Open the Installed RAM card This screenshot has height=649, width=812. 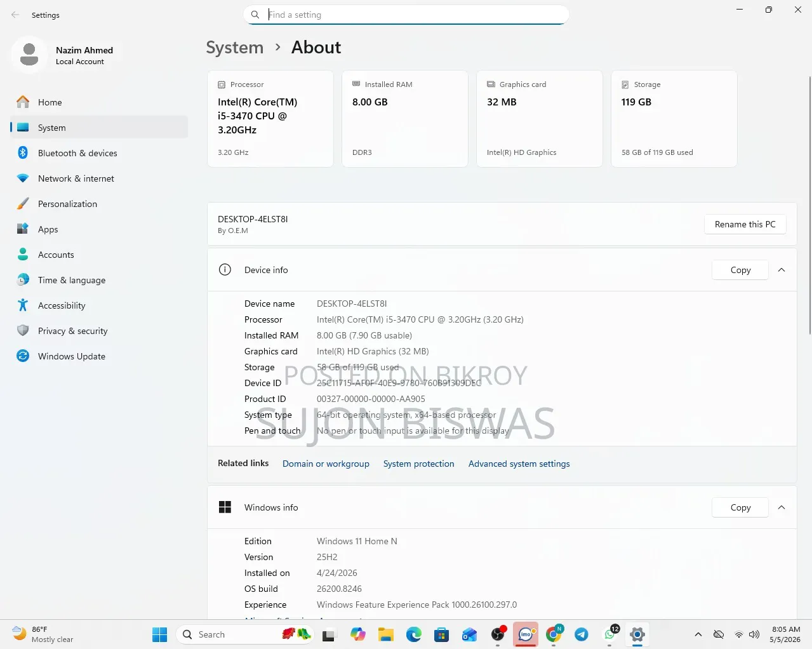point(405,119)
